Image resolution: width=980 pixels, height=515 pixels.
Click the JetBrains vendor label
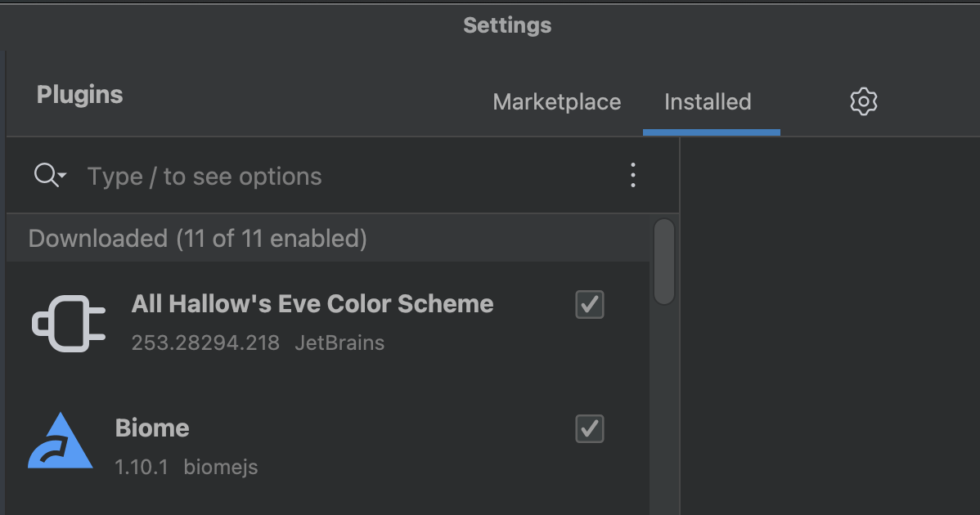339,343
